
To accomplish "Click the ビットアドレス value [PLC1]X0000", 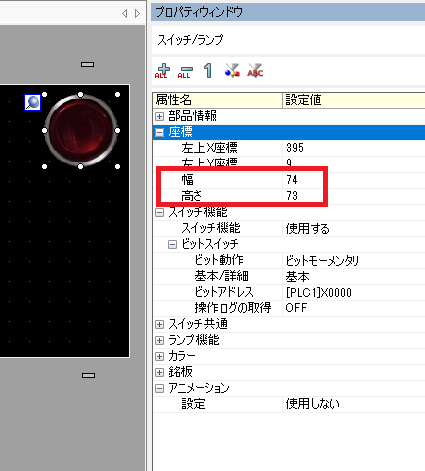I will [319, 292].
